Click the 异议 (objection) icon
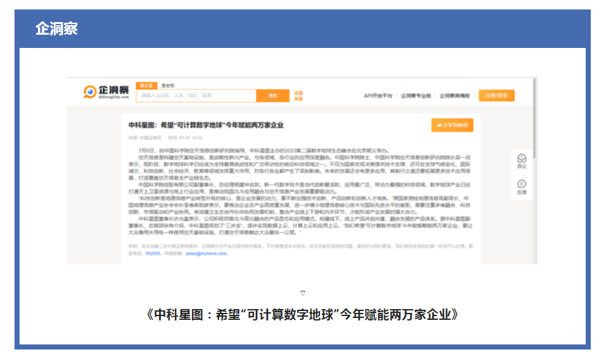This screenshot has height=364, width=616. click(x=521, y=160)
